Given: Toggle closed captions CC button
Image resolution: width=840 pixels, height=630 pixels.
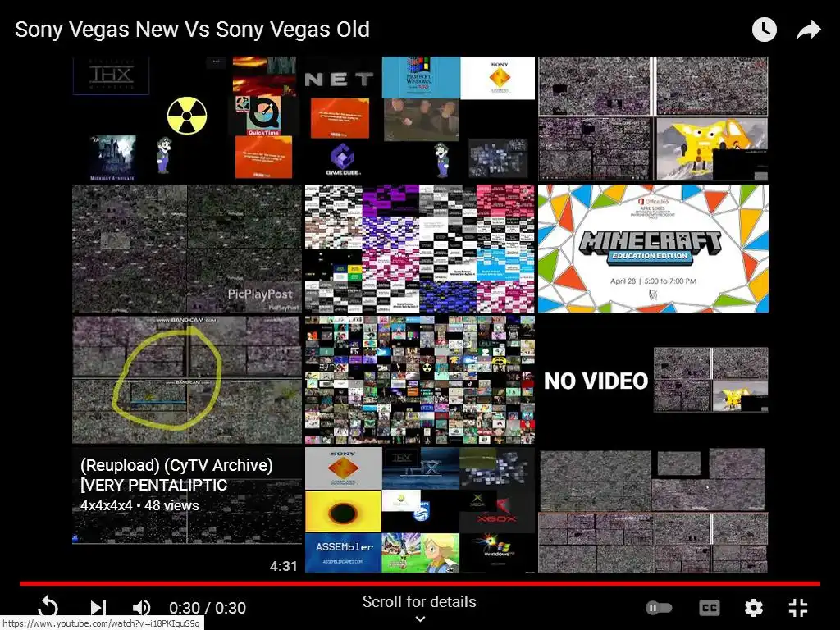Looking at the screenshot, I should [710, 608].
